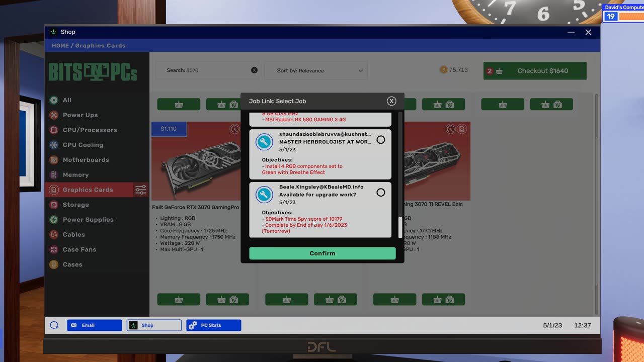
Task: Click the BITS N PCs logo
Action: (x=93, y=72)
